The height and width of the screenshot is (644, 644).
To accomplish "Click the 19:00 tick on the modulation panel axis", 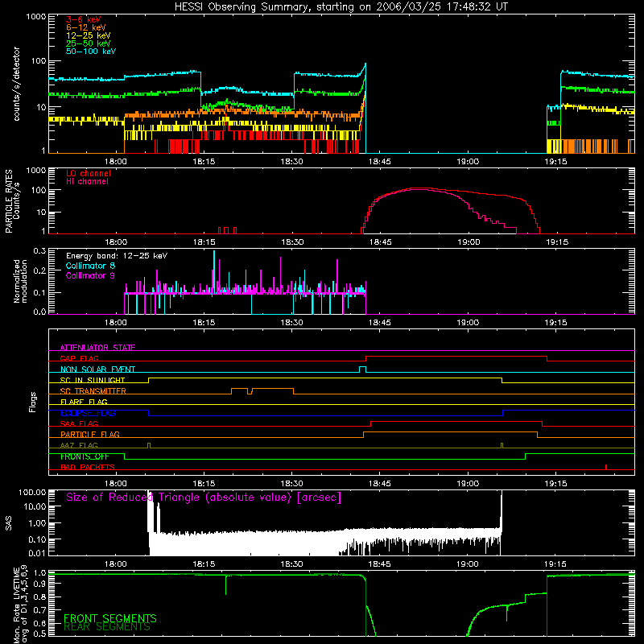I will pos(468,323).
